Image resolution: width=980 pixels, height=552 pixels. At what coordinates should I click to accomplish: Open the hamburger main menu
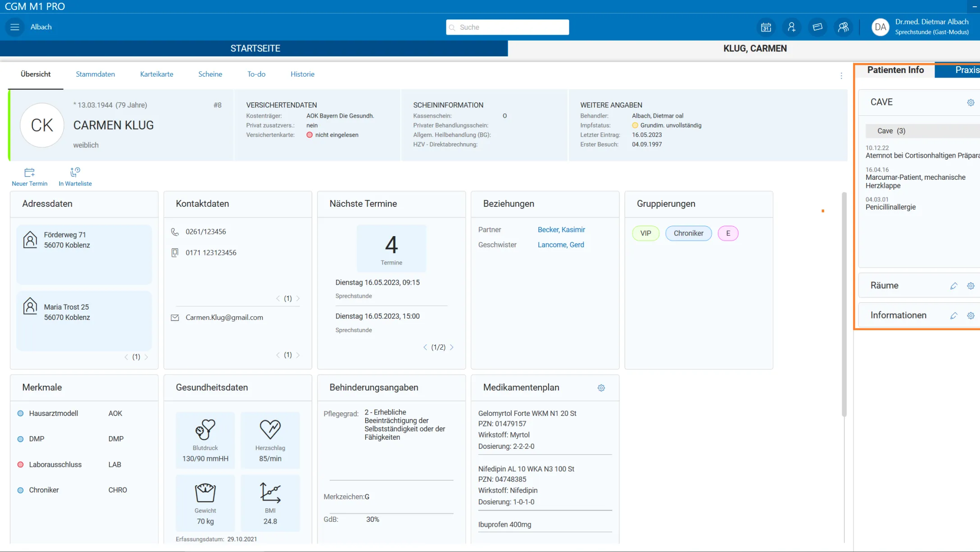point(15,27)
